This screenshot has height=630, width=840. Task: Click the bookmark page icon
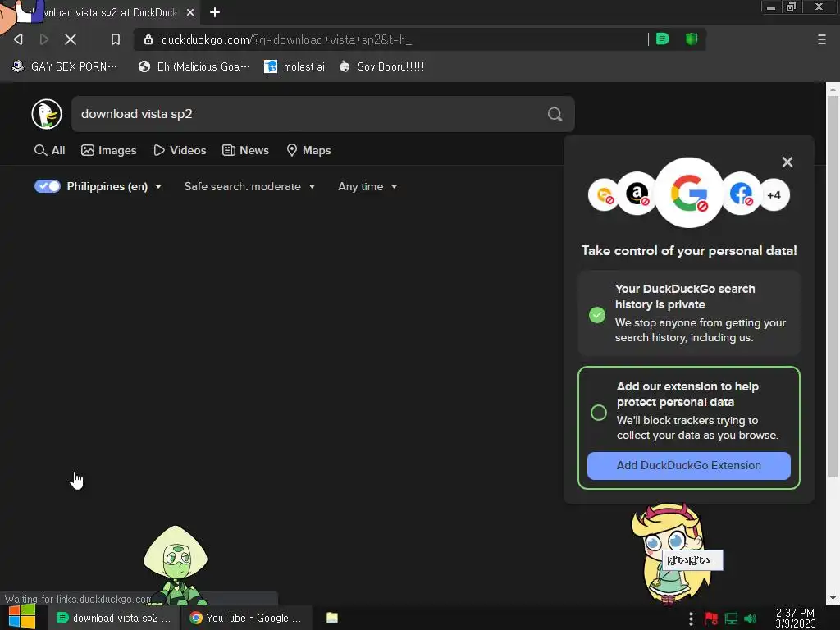(x=115, y=39)
